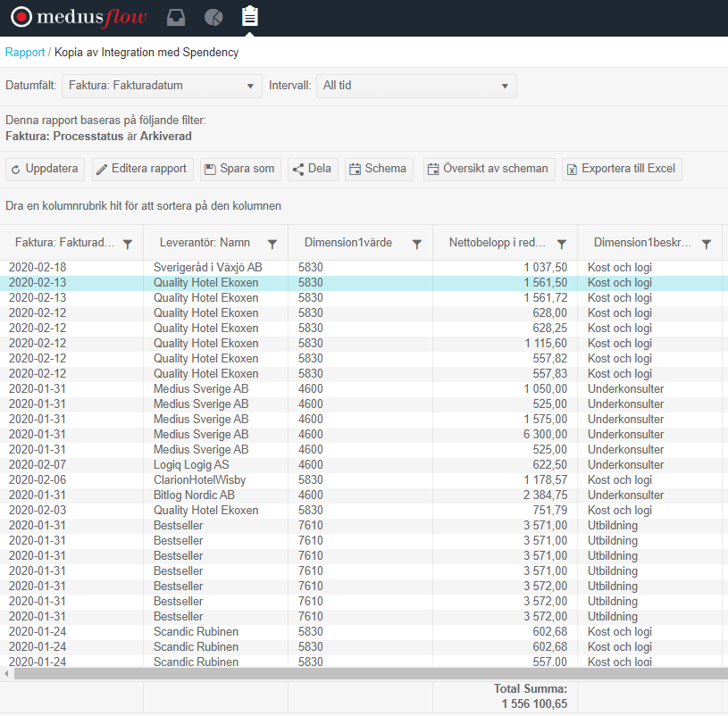Open Översikt av scheman

point(490,169)
